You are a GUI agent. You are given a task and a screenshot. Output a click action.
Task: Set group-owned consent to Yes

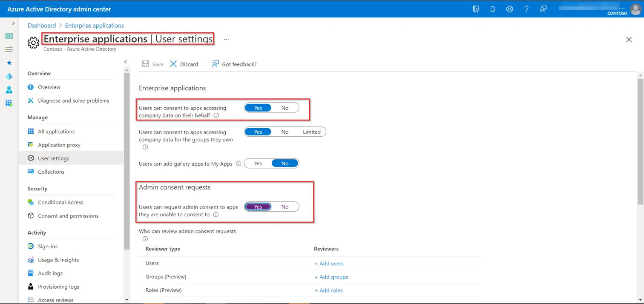click(x=258, y=132)
